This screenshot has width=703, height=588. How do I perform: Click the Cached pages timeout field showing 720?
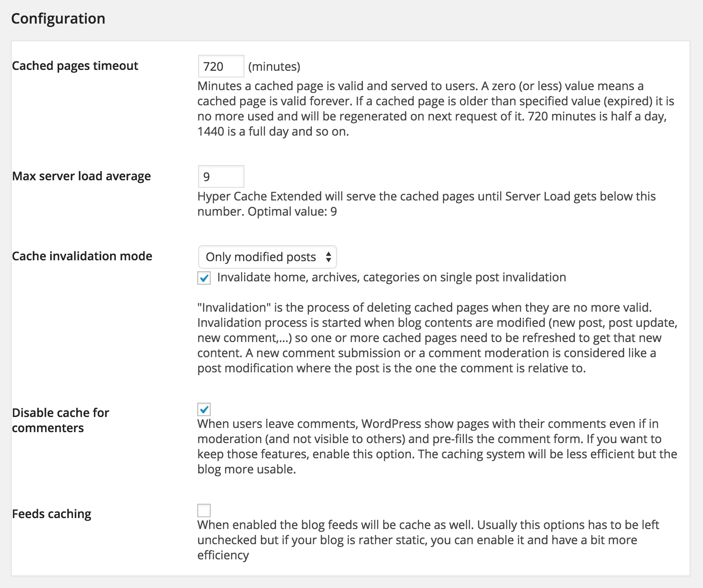(221, 66)
